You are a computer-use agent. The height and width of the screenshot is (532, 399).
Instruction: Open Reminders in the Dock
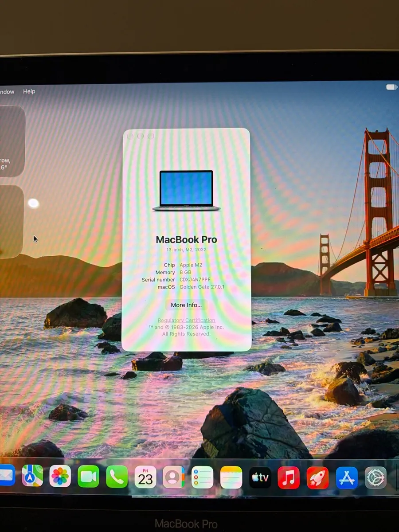202,477
